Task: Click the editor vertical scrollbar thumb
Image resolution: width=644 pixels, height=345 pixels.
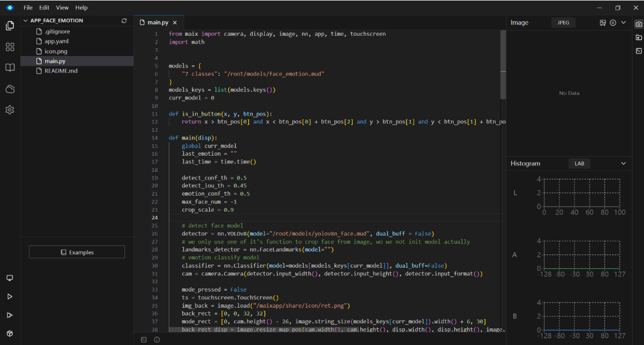Action: 503,64
